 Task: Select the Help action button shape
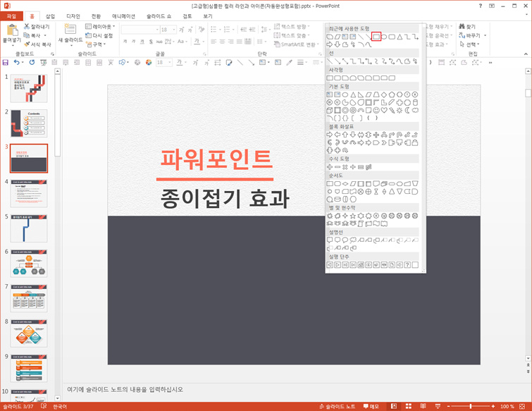[407, 265]
